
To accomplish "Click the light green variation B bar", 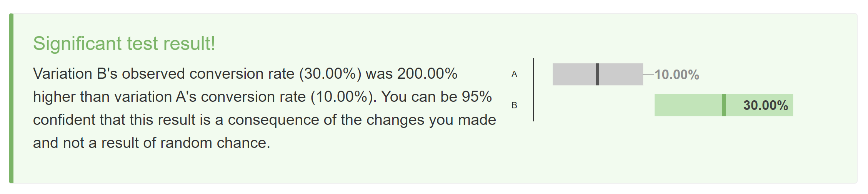I will coord(688,105).
